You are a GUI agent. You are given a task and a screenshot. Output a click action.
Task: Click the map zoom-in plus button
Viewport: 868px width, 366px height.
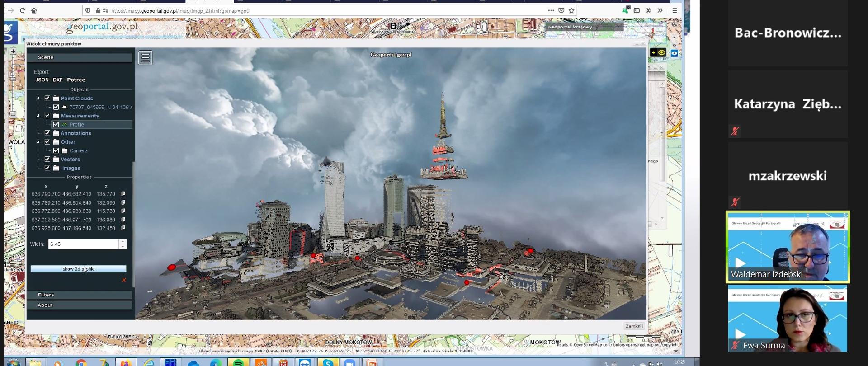tap(13, 51)
